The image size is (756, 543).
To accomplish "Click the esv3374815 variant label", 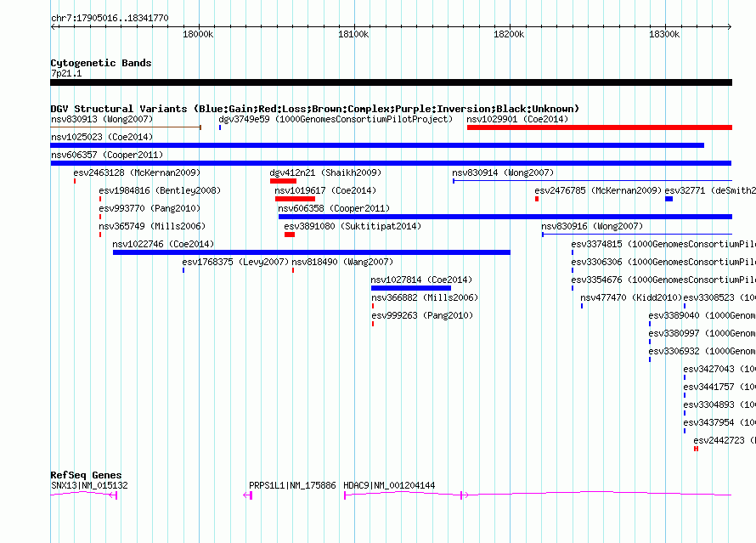I will coord(663,244).
